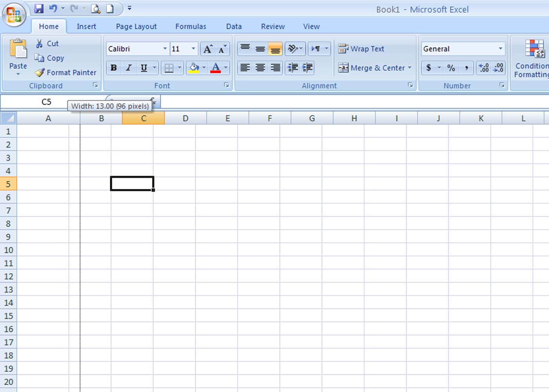This screenshot has width=549, height=392.
Task: Apply the Percent Style format
Action: coord(451,68)
